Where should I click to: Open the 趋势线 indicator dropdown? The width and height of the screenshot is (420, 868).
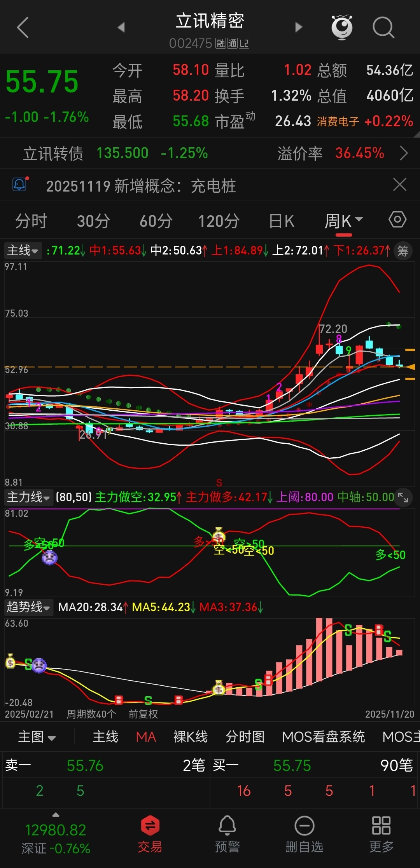pos(29,607)
